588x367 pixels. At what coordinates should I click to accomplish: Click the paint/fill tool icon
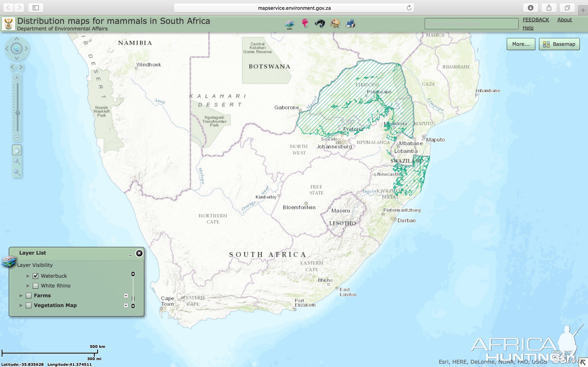(335, 23)
